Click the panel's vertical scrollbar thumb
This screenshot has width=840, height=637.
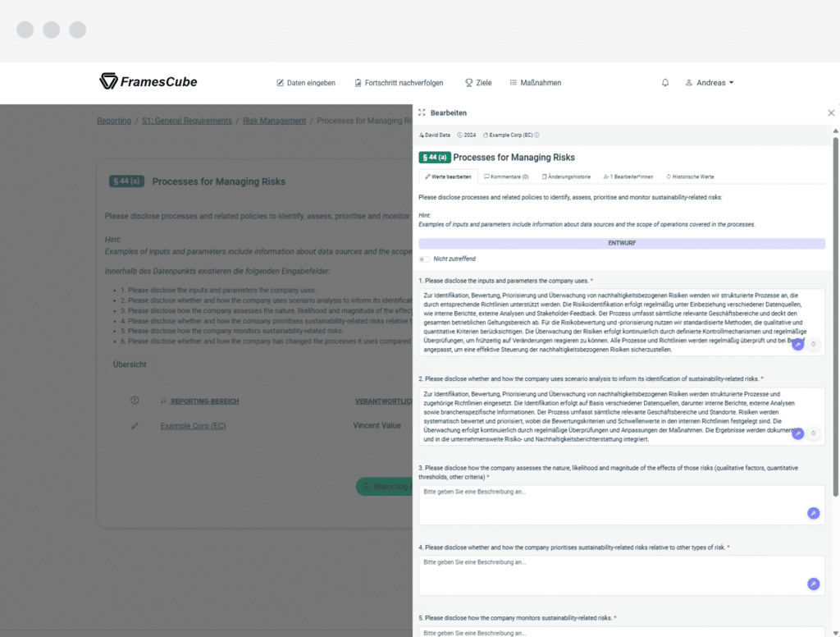click(835, 316)
